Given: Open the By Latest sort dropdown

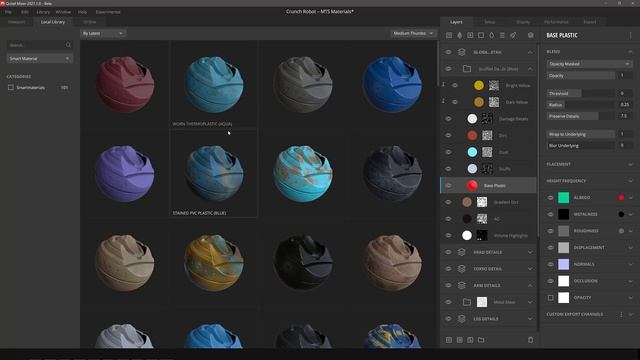Looking at the screenshot, I should coord(103,33).
